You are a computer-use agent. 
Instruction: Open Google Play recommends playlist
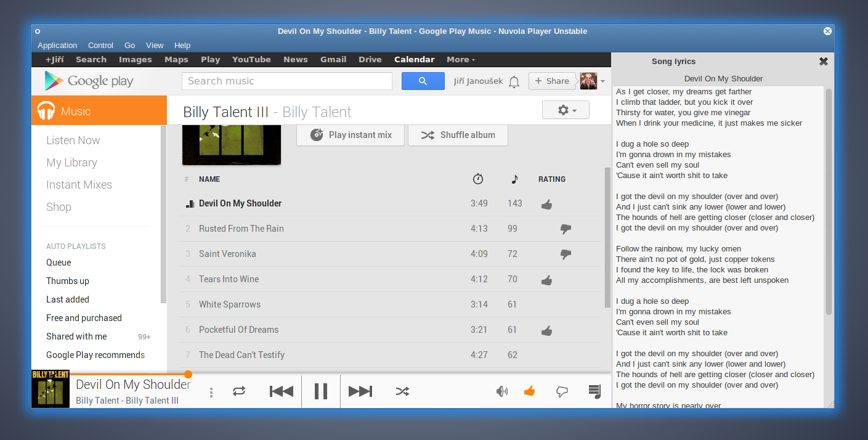(x=95, y=355)
